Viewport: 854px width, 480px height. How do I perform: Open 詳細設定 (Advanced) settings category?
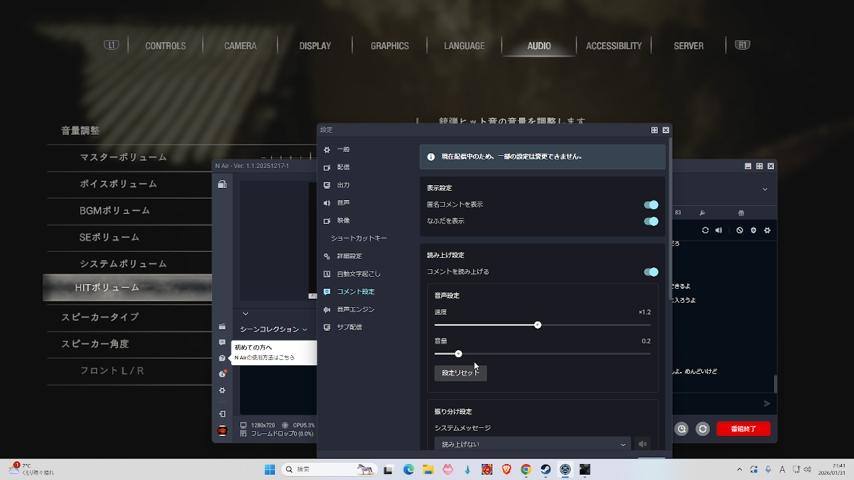(349, 256)
